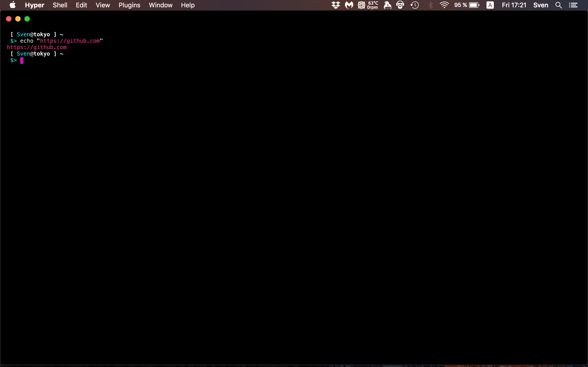Open Notification Center
Viewport: 588px width, 367px height.
tap(574, 5)
